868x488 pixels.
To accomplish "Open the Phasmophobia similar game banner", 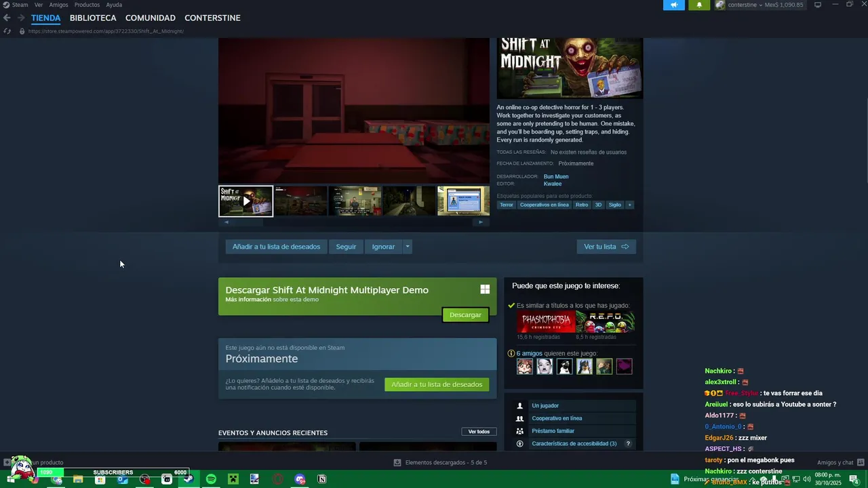I will coord(546,322).
